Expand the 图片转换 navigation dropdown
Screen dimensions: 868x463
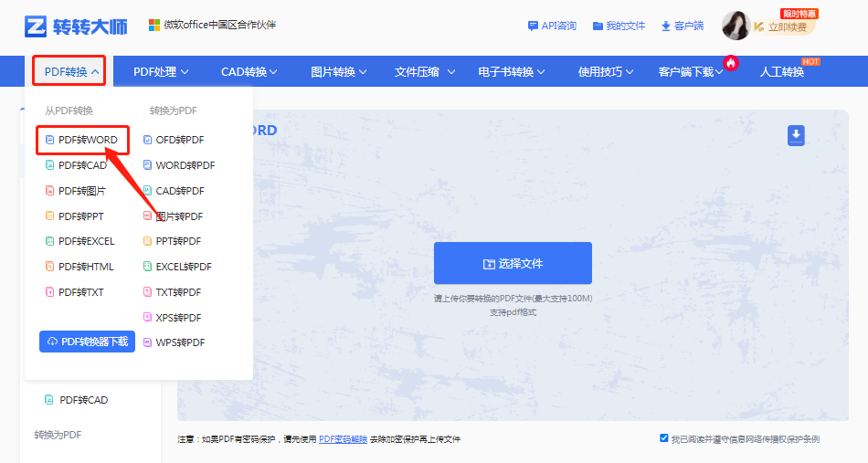pos(338,71)
